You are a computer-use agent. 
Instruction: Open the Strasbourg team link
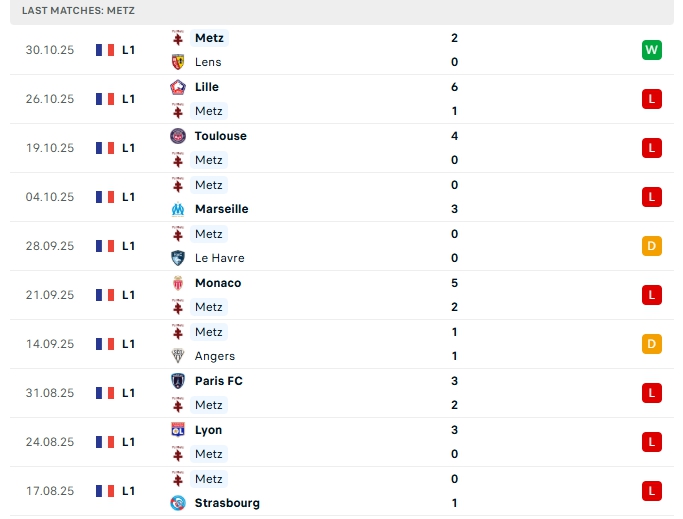coord(227,503)
